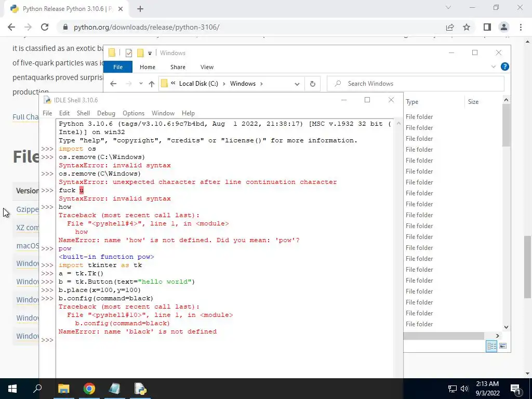Click Chrome's forward navigation arrow
The image size is (532, 399).
tap(28, 27)
